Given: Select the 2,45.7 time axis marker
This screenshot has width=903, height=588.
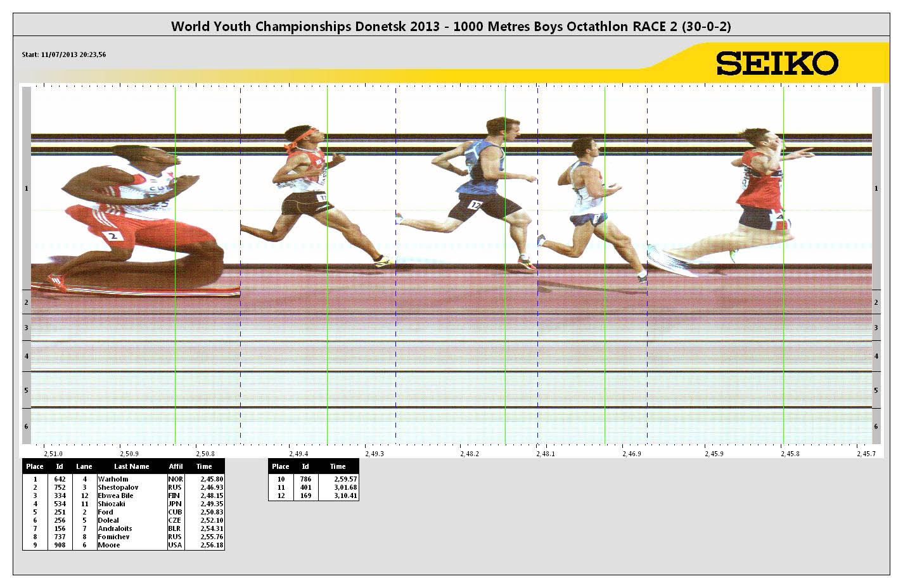Looking at the screenshot, I should tap(865, 454).
